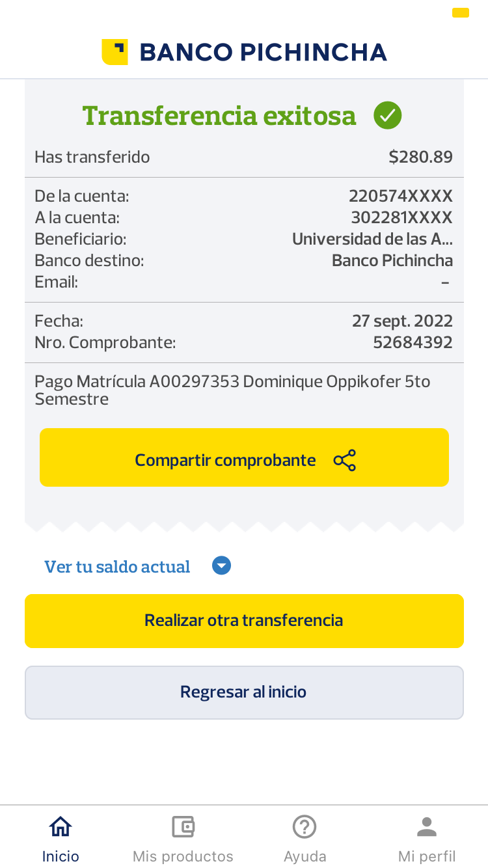
Task: Tap the Banco Pichincha logo icon
Action: pyautogui.click(x=115, y=52)
